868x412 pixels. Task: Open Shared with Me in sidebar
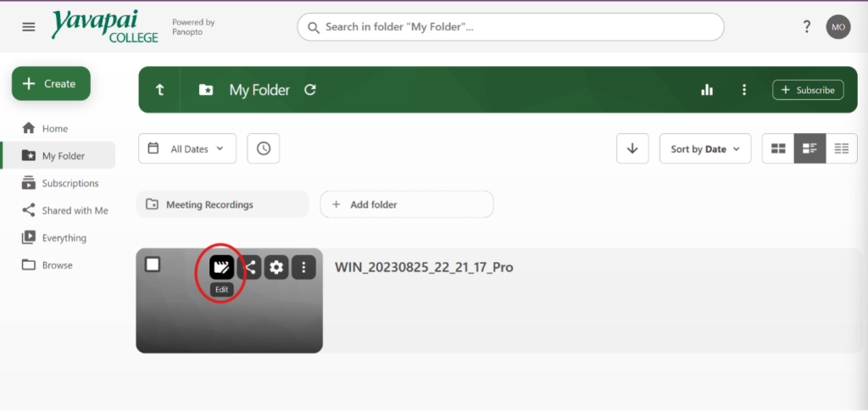point(75,210)
